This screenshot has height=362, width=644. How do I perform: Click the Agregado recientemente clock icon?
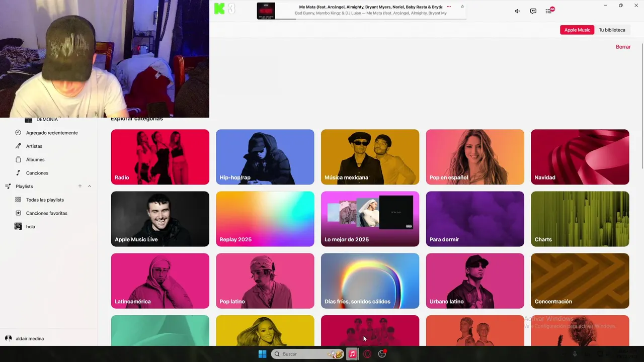(x=18, y=133)
